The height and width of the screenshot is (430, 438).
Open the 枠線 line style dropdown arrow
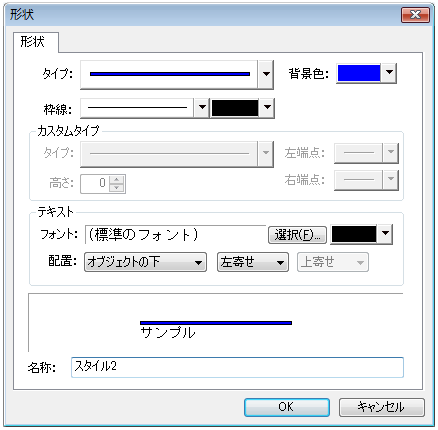pyautogui.click(x=202, y=108)
